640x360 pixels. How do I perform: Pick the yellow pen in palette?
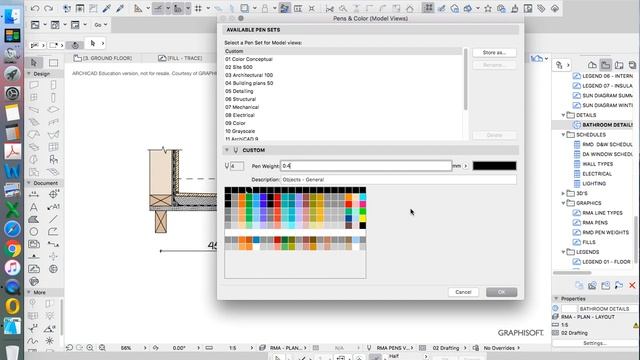tap(362, 218)
